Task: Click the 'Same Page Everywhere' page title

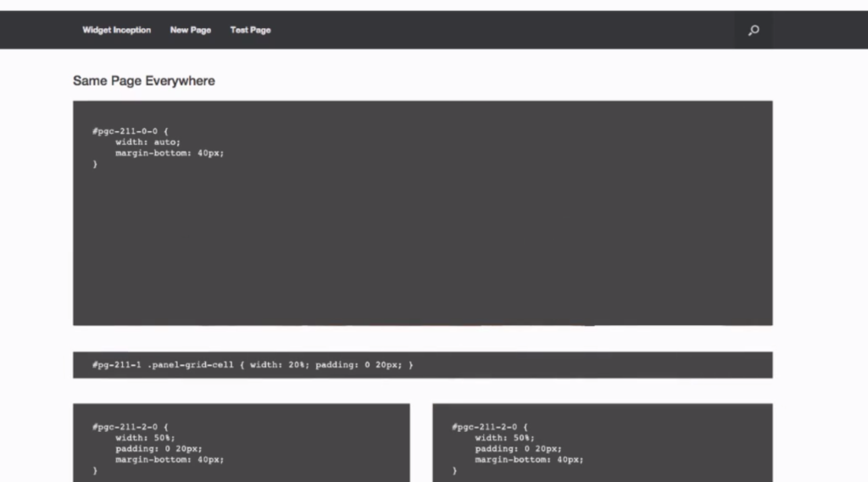Action: click(143, 81)
